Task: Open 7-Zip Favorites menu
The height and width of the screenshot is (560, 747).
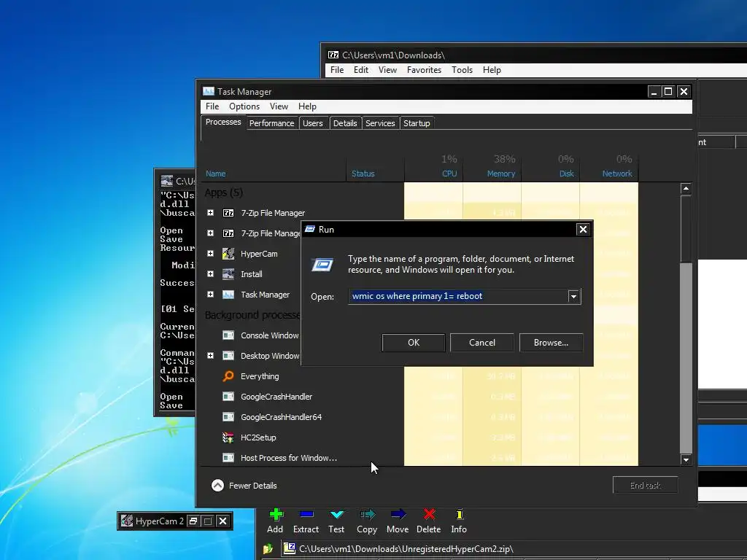Action: coord(424,70)
